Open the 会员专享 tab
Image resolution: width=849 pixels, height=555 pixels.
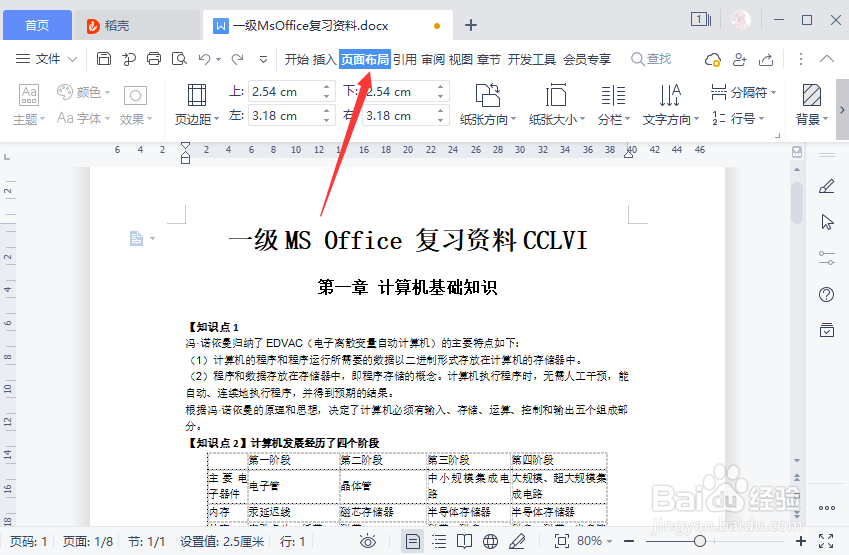pos(587,59)
